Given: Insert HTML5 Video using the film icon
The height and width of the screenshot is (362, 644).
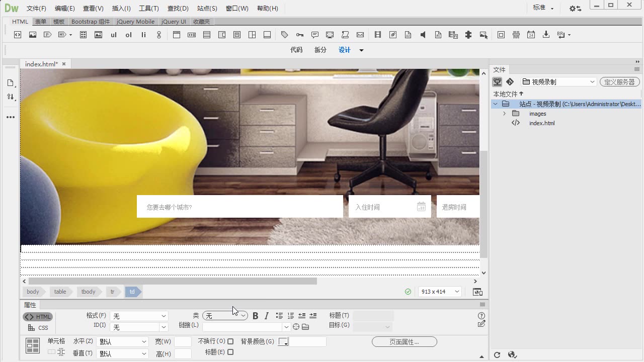Looking at the screenshot, I should click(x=378, y=35).
